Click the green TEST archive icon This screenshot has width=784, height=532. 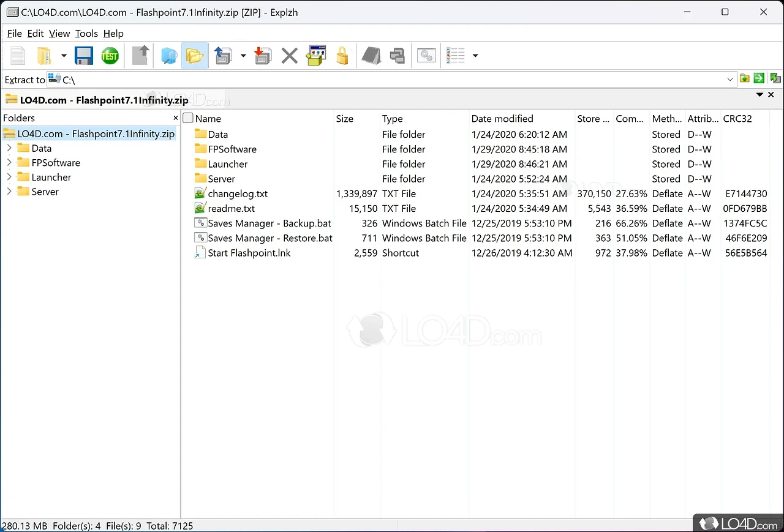[x=110, y=56]
